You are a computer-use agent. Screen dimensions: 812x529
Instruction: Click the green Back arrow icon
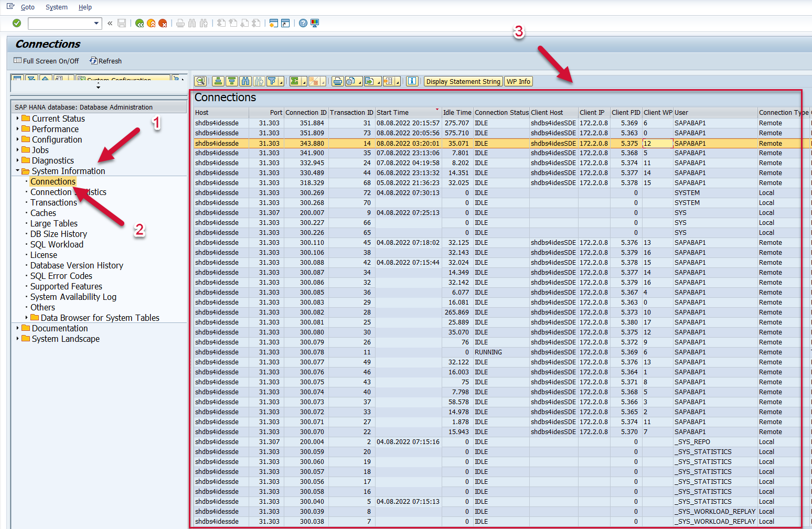coord(139,23)
